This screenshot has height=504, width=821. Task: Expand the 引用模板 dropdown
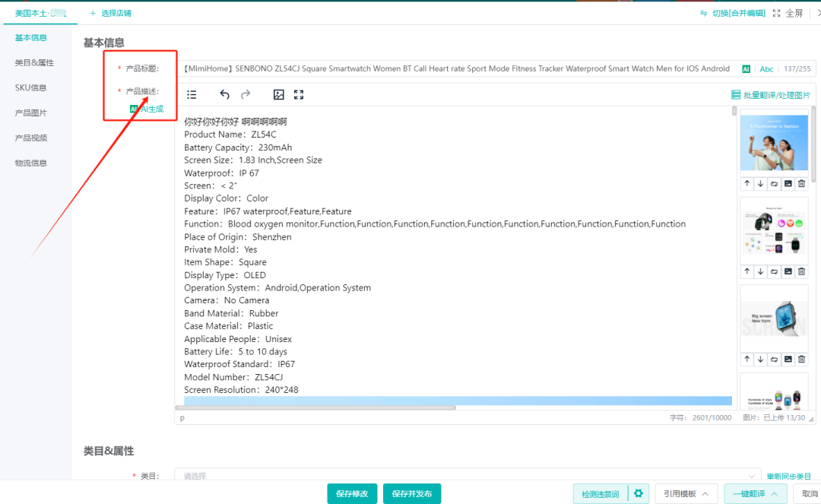686,493
